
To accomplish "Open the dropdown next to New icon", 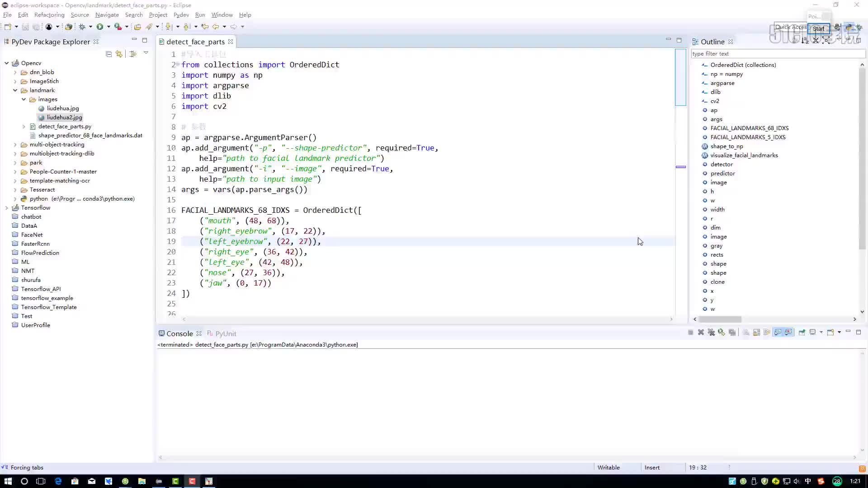I will point(16,27).
